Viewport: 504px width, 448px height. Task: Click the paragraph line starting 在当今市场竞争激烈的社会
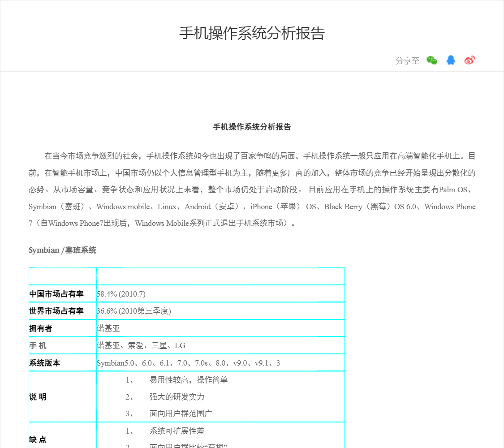260,156
